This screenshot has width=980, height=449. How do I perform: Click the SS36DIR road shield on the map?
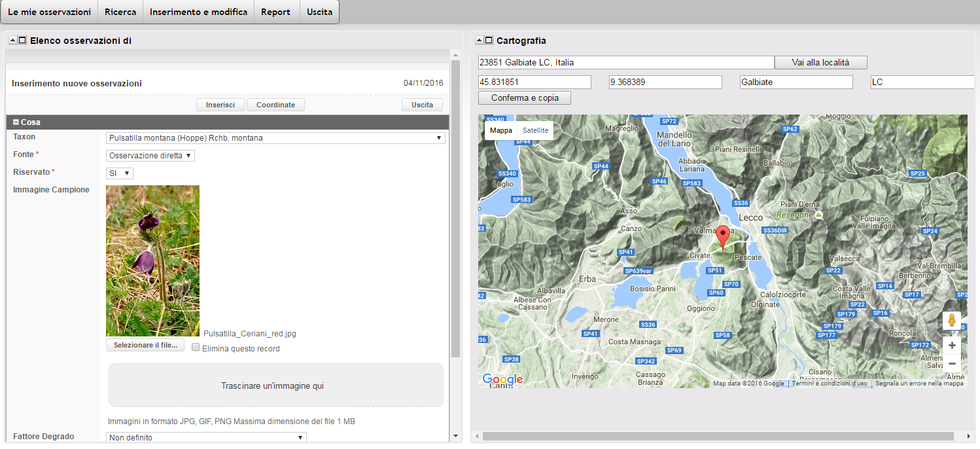coord(776,230)
